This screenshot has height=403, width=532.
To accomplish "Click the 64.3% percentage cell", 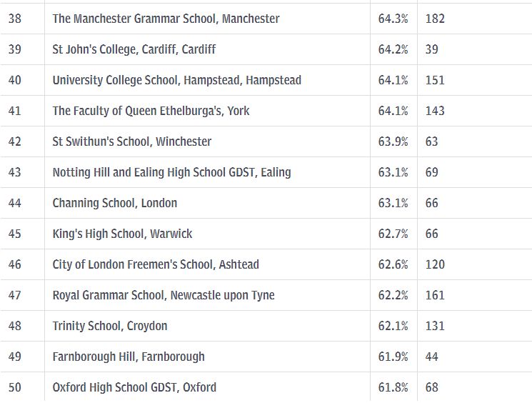I will point(393,19).
